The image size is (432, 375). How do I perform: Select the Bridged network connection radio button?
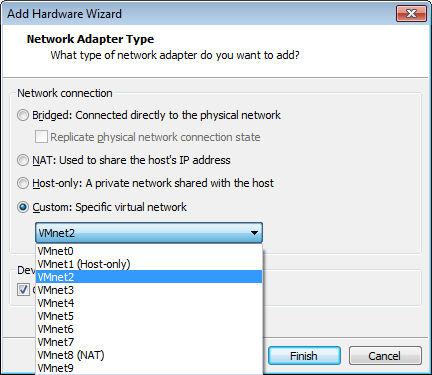[x=23, y=115]
